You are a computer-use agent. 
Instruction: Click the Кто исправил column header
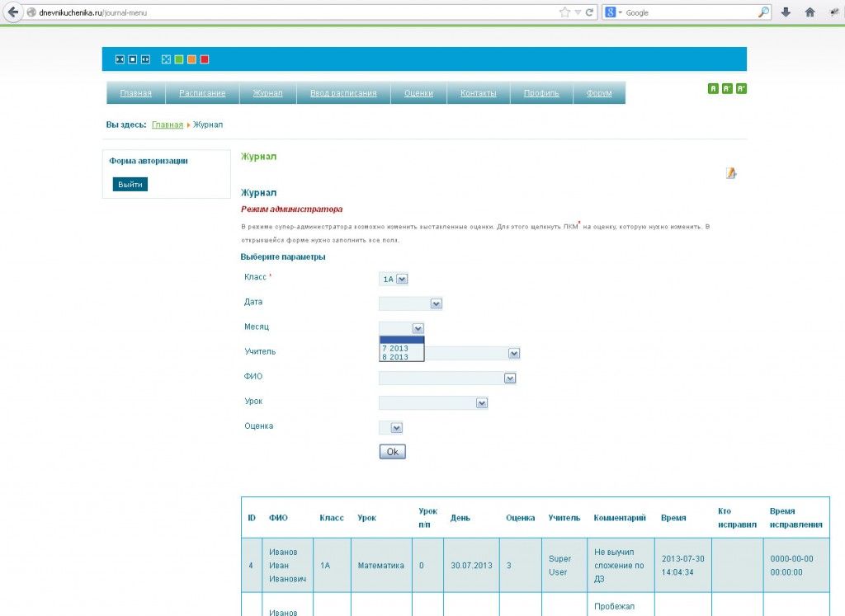pos(737,518)
